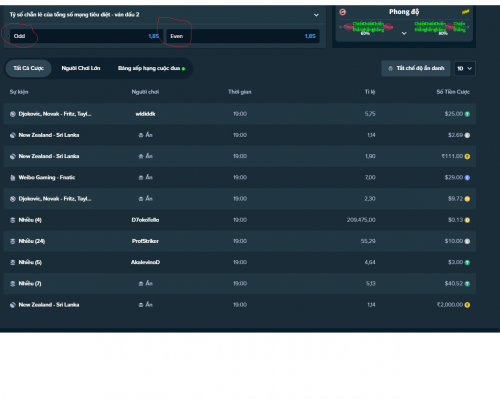Click tennis icon in Djokovic row with 9.72 stake
500x399 pixels.
[x=13, y=199]
